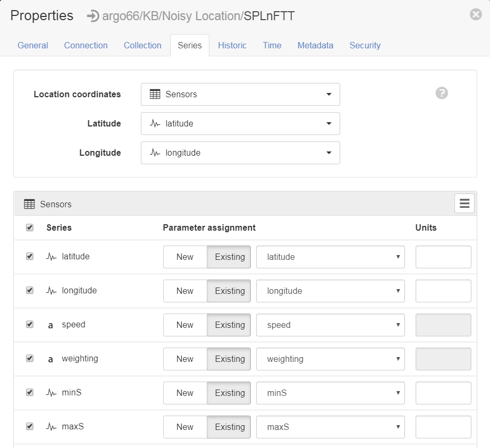Click the Units field for latitude
This screenshot has height=448, width=490.
pos(443,257)
